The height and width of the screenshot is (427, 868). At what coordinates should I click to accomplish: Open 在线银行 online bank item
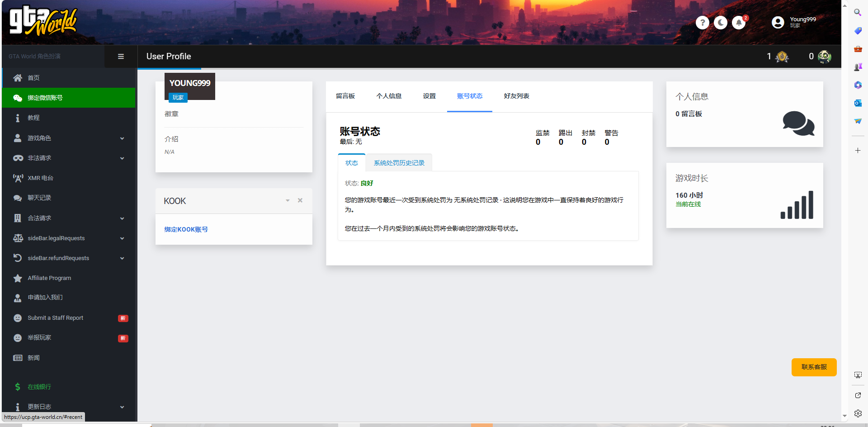tap(69, 387)
